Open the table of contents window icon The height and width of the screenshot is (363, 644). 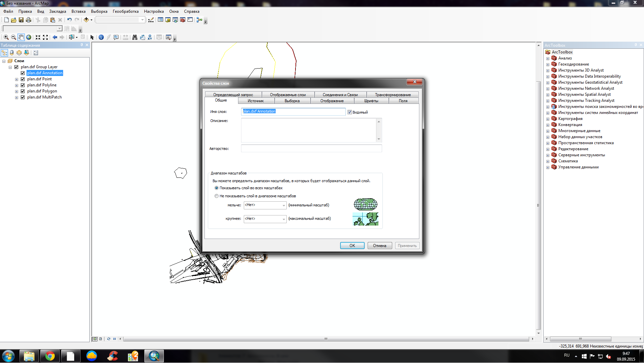[x=160, y=20]
